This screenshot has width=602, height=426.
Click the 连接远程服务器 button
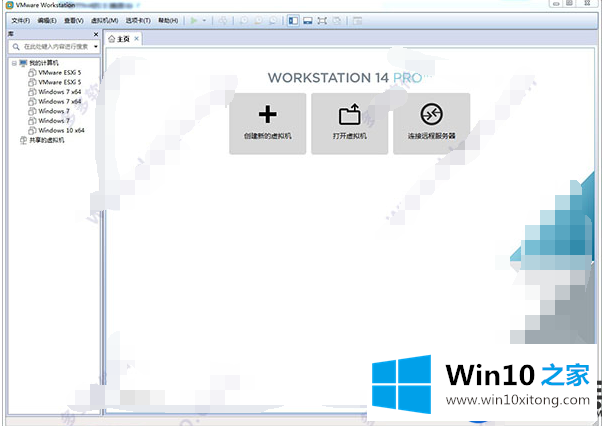(x=432, y=124)
